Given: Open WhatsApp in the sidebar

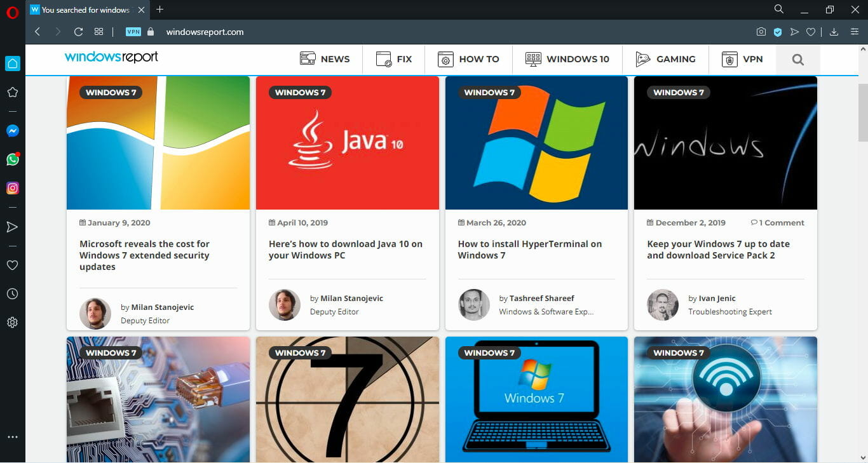Looking at the screenshot, I should pyautogui.click(x=12, y=159).
